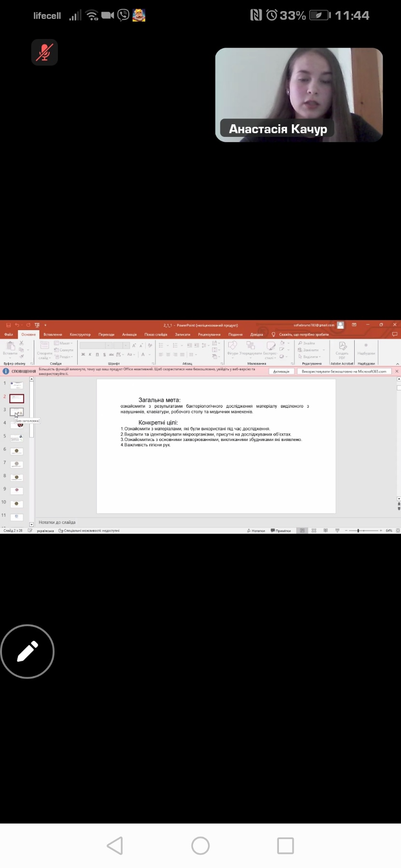This screenshot has width=401, height=868.
Task: Open the Вставлення ribbon tab
Action: (53, 334)
